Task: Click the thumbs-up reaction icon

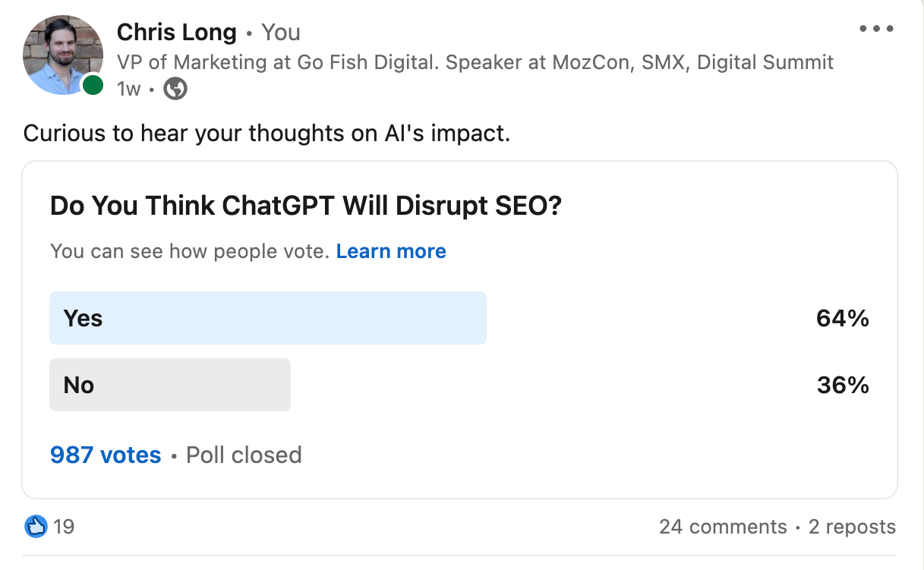Action: tap(34, 527)
